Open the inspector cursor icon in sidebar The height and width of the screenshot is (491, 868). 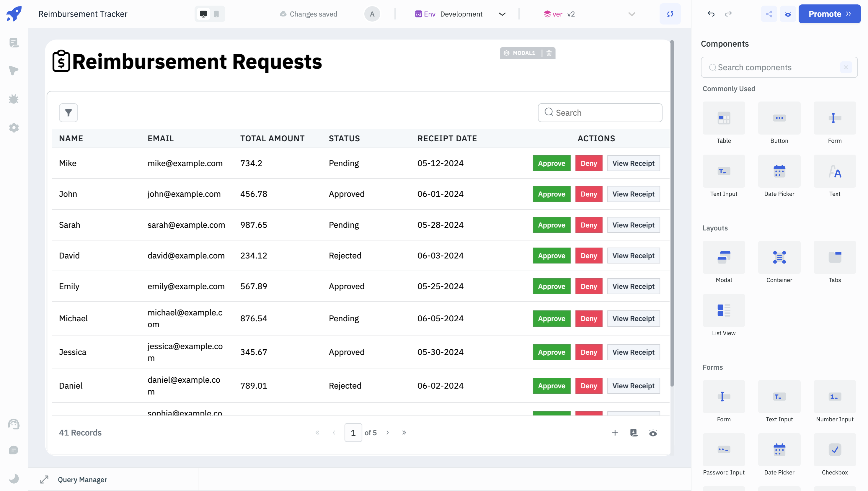[14, 71]
